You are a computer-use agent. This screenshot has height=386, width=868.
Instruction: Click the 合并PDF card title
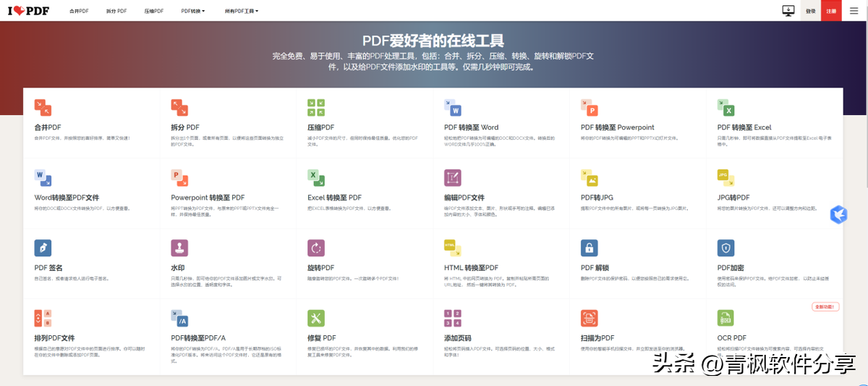[x=48, y=127]
